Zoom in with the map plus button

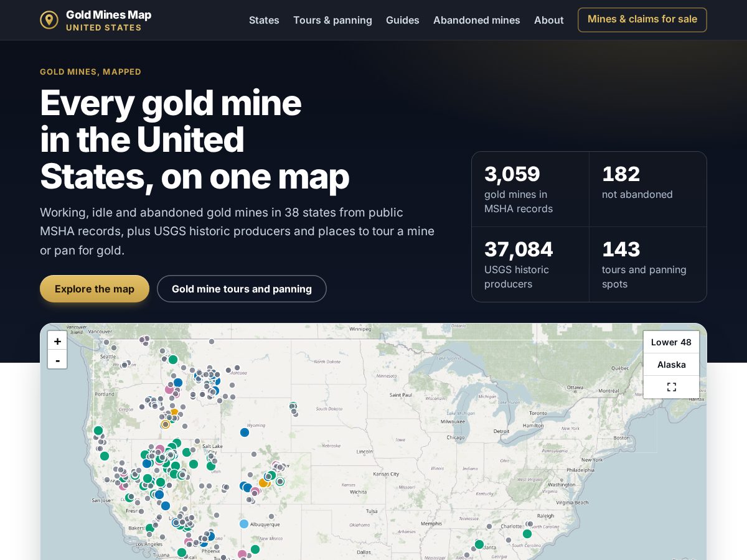tap(57, 341)
